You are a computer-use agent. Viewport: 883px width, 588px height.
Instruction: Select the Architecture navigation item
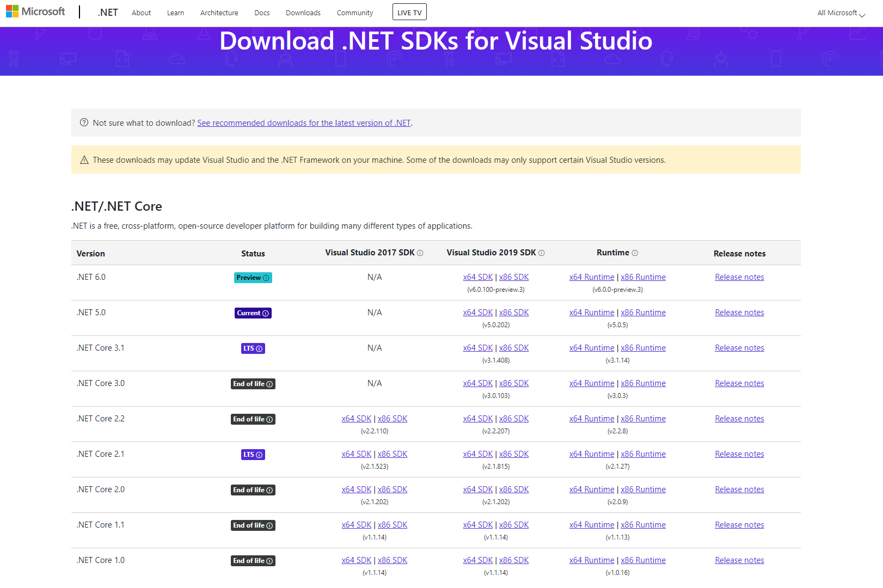[219, 13]
